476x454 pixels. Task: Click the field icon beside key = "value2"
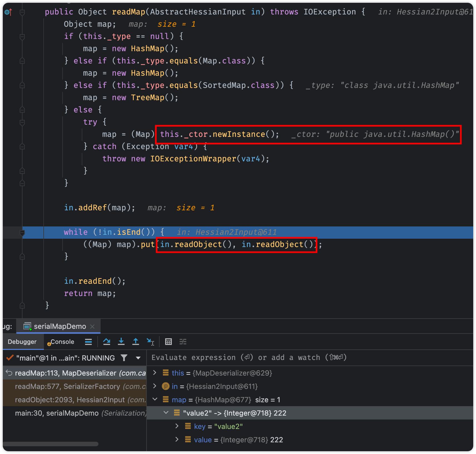pos(188,426)
